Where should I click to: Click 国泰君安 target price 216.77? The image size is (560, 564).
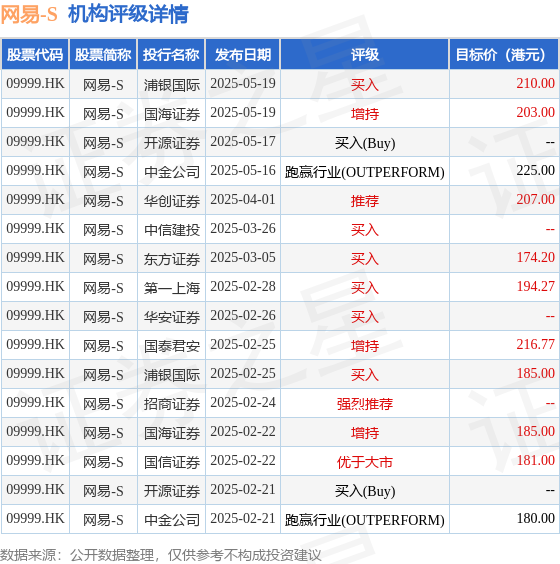[x=536, y=344]
